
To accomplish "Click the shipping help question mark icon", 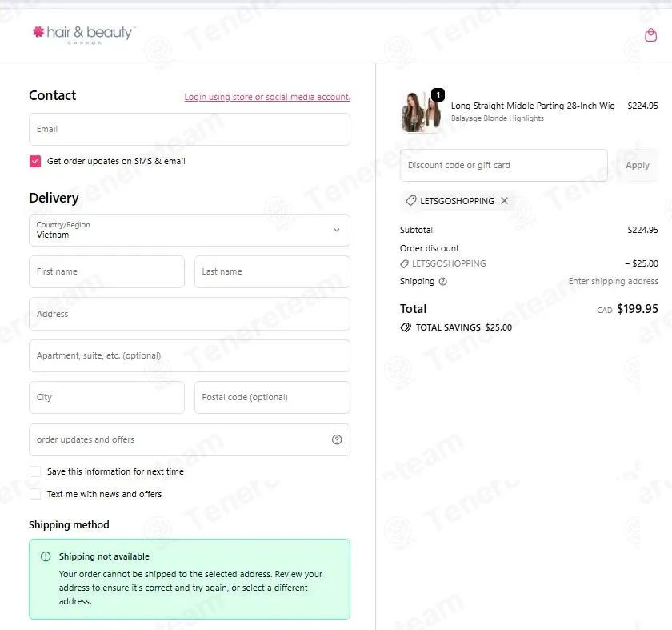I will tap(443, 281).
